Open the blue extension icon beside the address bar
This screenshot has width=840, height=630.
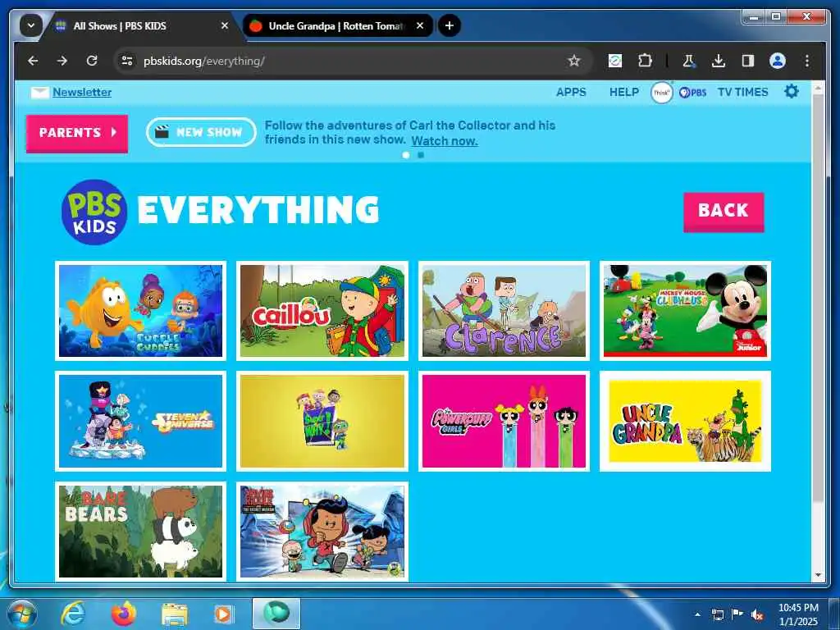(615, 61)
